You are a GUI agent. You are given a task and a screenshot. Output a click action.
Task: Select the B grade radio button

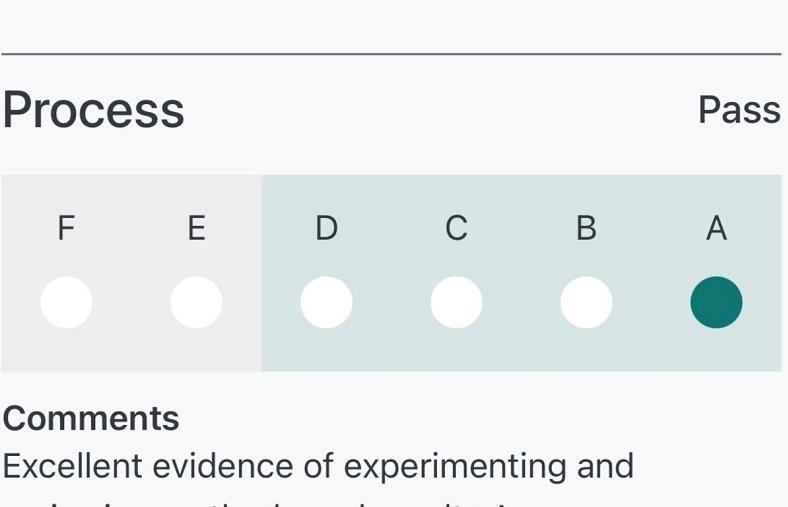point(586,302)
